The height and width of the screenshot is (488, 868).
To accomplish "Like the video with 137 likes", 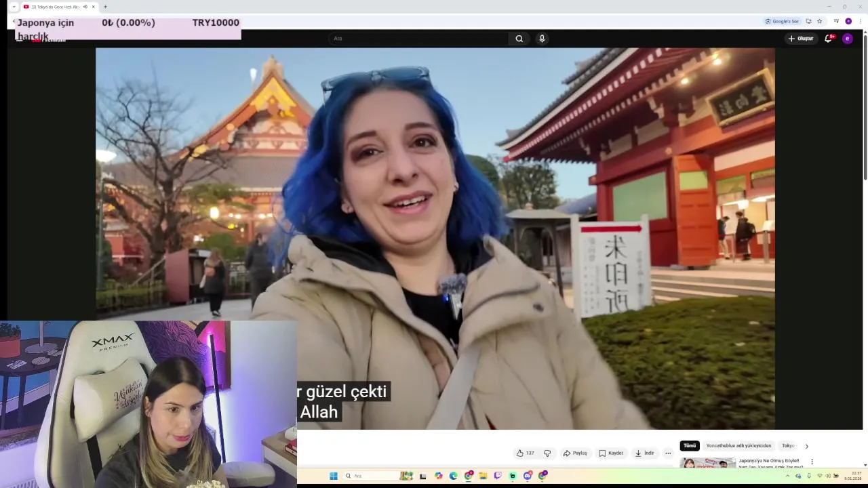I will 525,453.
